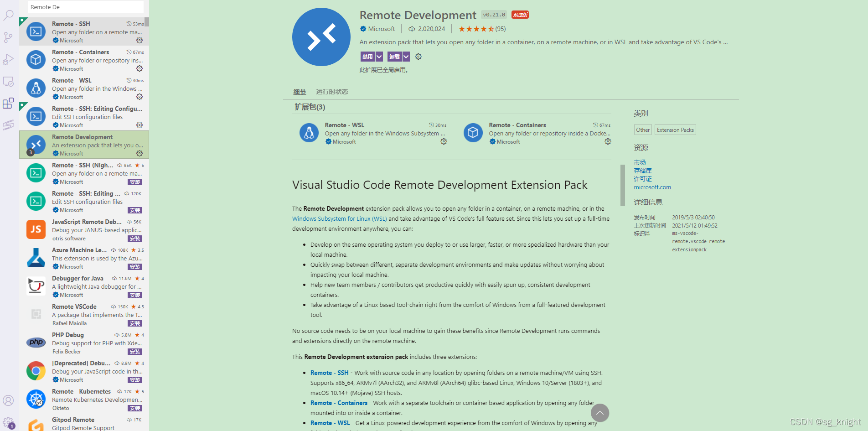This screenshot has height=431, width=868.
Task: Click the Remote - SSH extension icon
Action: click(x=36, y=31)
